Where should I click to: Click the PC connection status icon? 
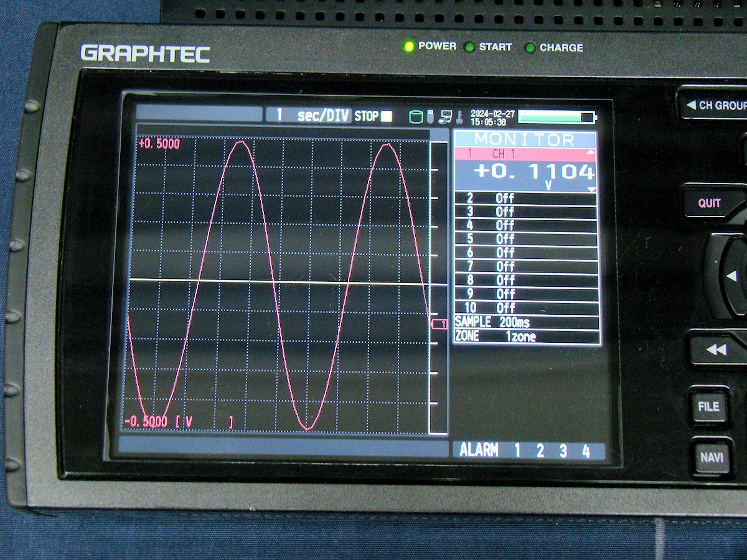point(445,116)
